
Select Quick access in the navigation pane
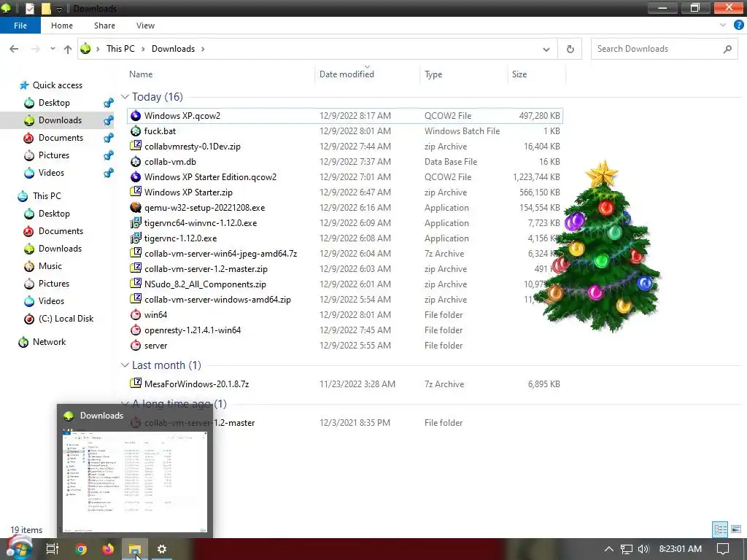[x=58, y=85]
